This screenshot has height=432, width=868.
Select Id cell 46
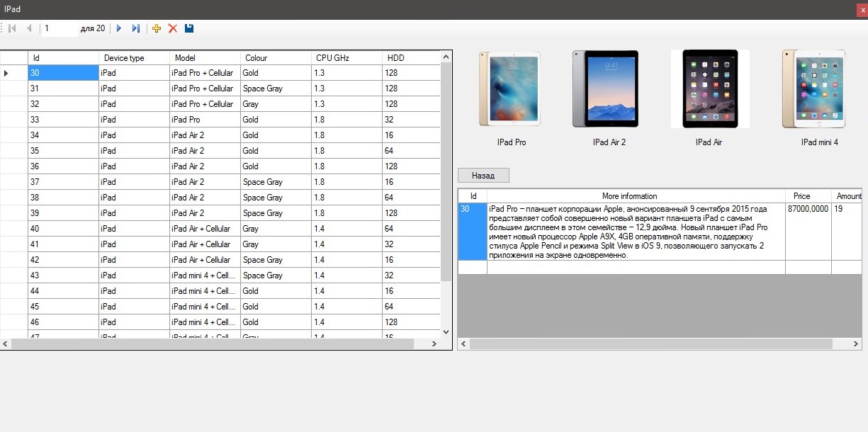[x=63, y=322]
